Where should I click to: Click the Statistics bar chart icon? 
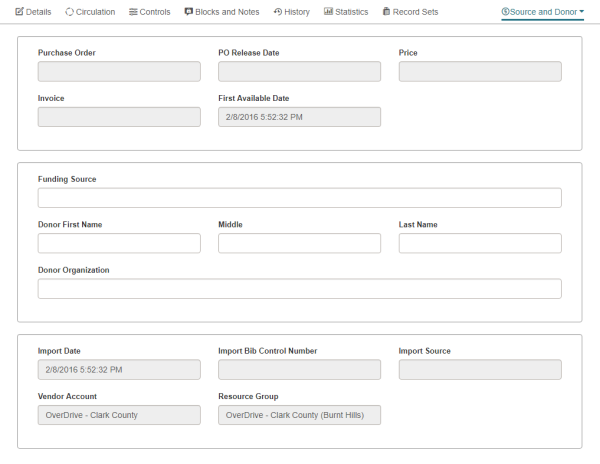[328, 12]
